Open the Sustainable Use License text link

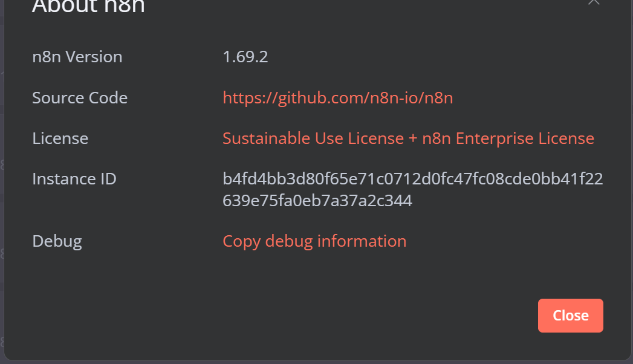313,138
